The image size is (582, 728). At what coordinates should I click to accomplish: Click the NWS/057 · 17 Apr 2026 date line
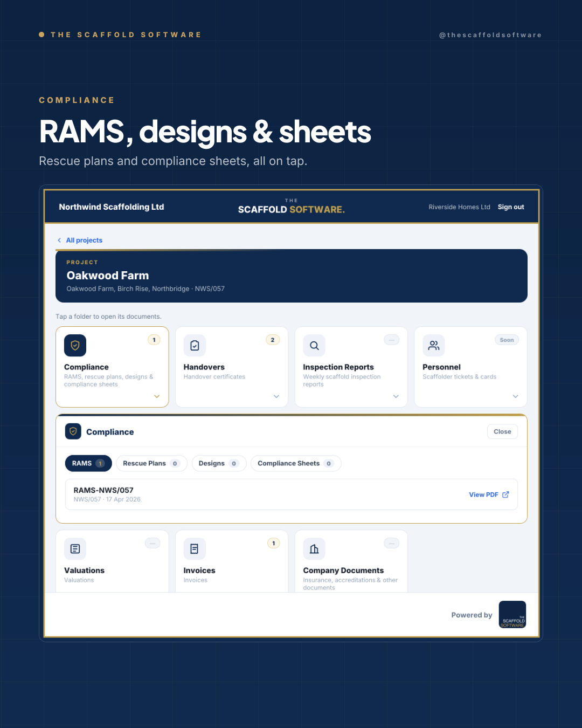tap(107, 499)
